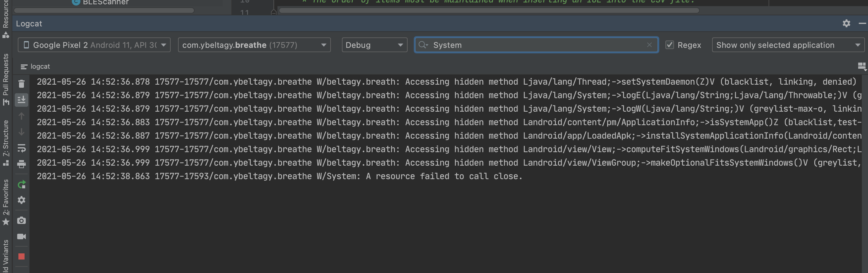
Task: Click the project tree horizontal scrollbar
Action: pyautogui.click(x=104, y=10)
